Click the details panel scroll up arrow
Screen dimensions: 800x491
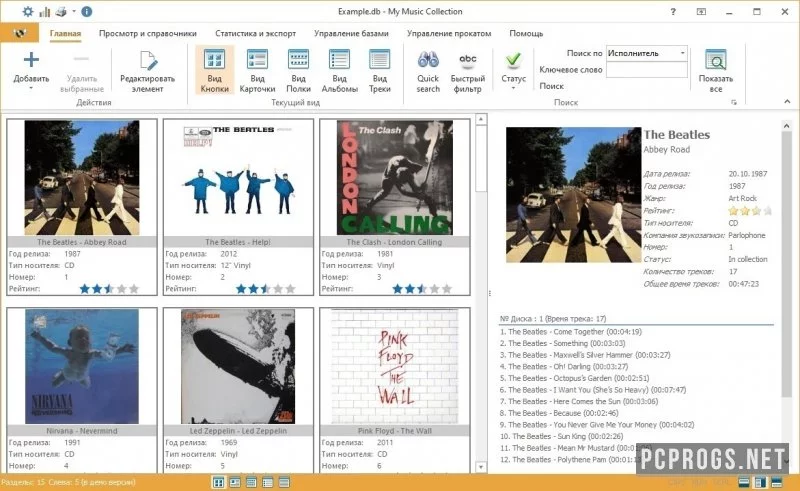(786, 125)
